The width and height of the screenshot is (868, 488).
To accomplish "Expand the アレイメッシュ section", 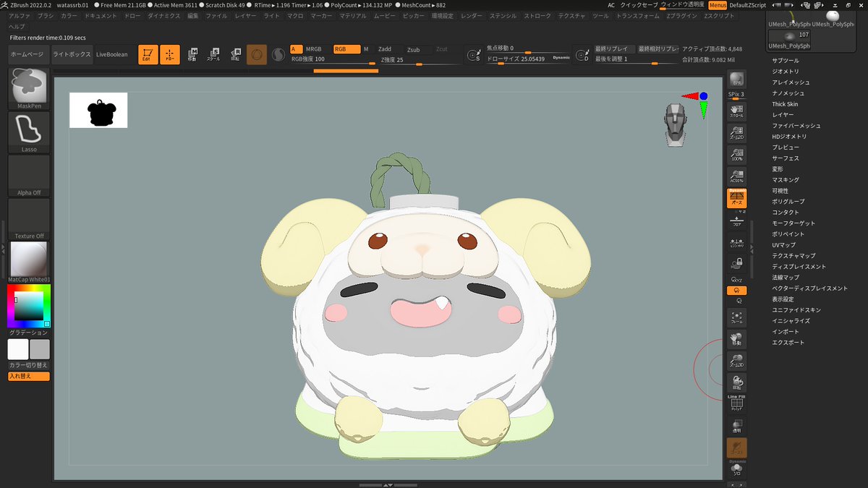I will 791,82.
